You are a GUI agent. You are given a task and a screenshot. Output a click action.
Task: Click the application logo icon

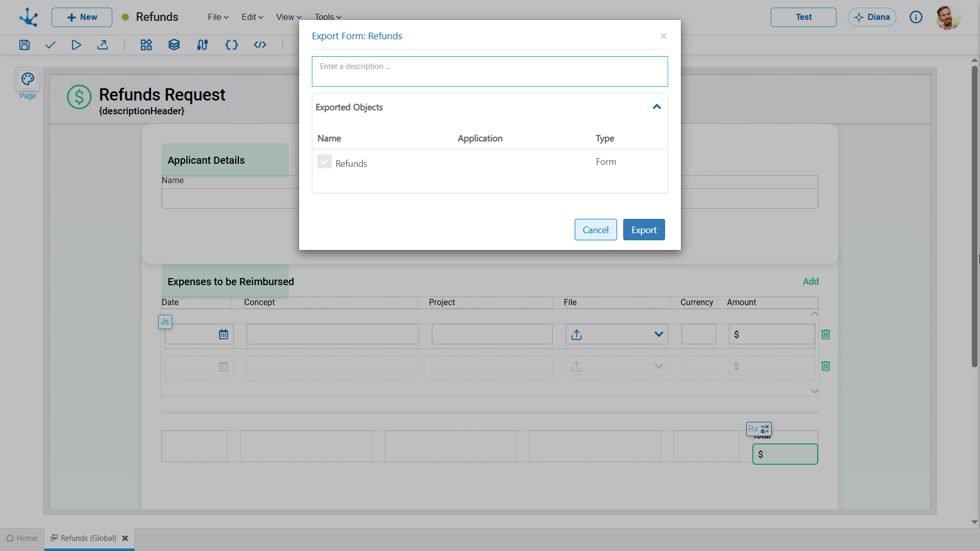tap(29, 17)
